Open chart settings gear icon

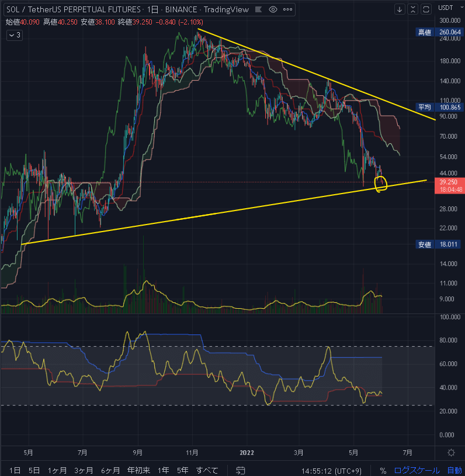pyautogui.click(x=451, y=453)
